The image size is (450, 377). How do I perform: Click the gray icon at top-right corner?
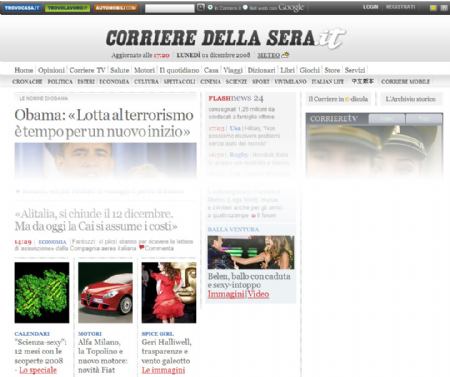444,8
